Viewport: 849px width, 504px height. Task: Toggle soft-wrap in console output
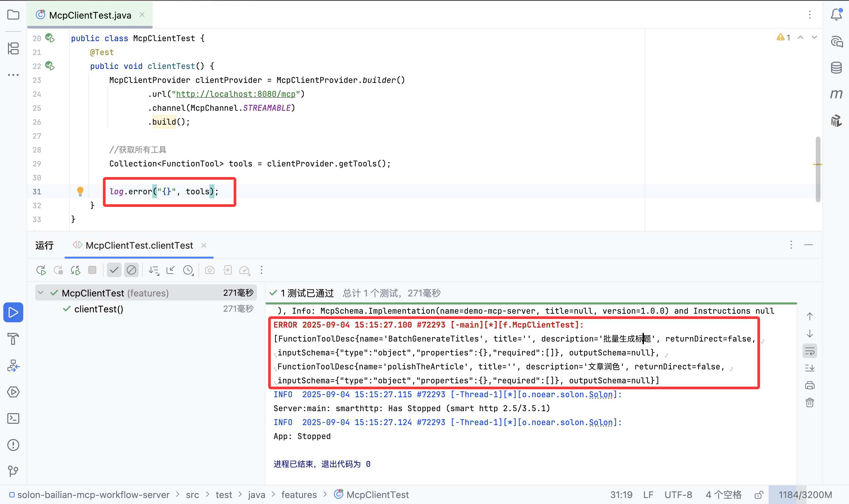pyautogui.click(x=810, y=351)
